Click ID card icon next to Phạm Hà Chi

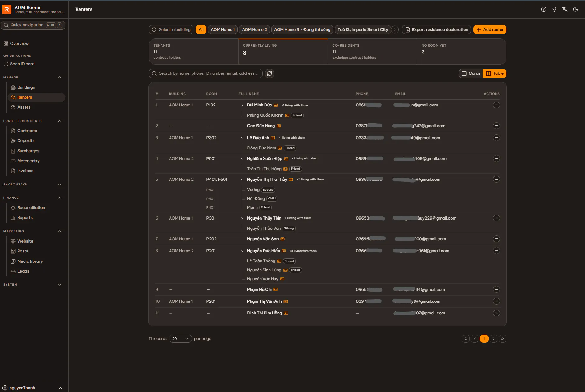(x=275, y=289)
